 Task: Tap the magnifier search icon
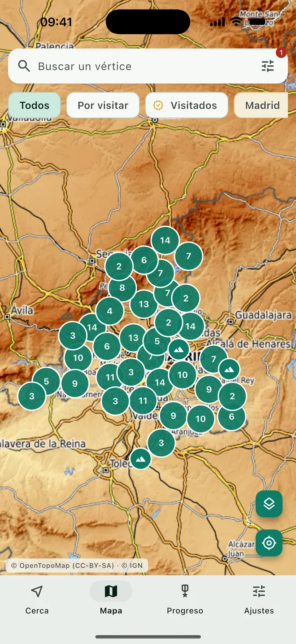pos(24,66)
